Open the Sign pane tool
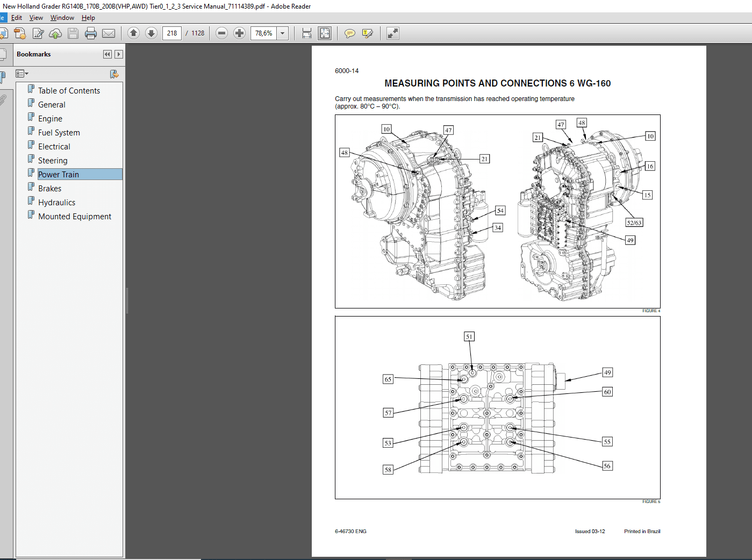 (367, 33)
